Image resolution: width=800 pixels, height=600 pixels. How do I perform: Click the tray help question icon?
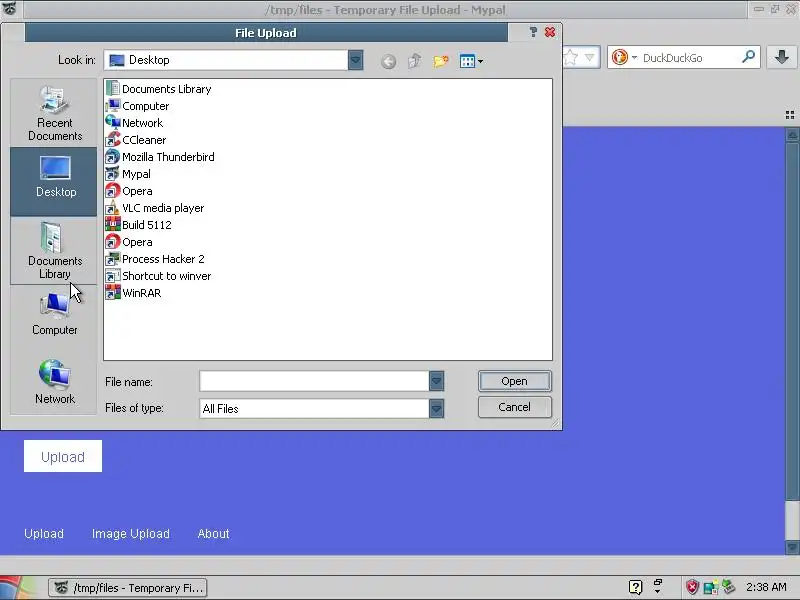click(636, 587)
